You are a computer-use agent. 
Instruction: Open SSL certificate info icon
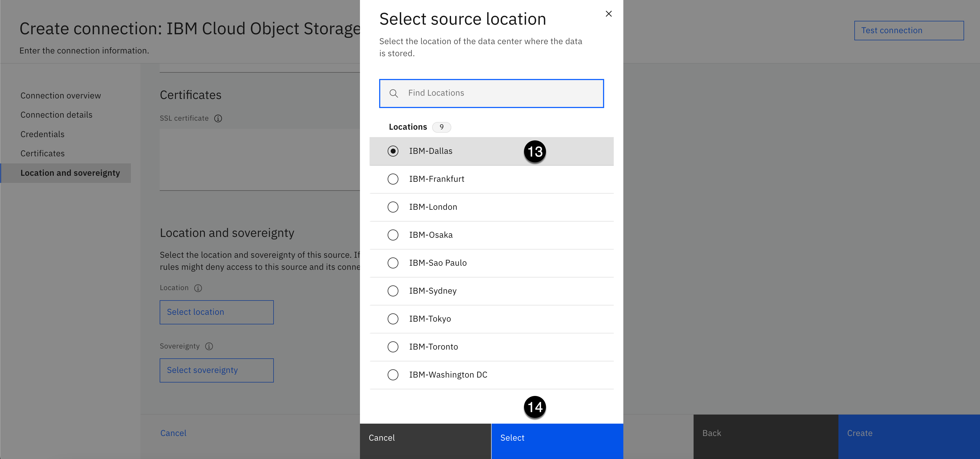[218, 119]
